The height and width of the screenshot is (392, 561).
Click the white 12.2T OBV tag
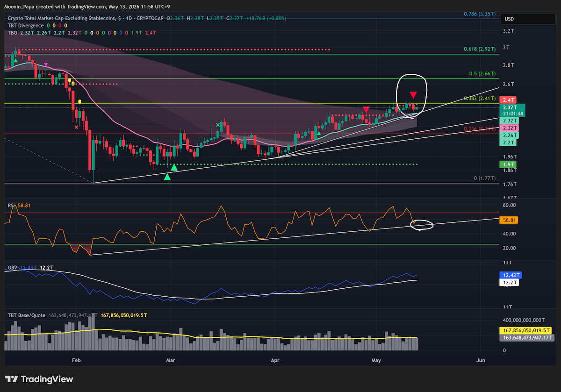(509, 283)
